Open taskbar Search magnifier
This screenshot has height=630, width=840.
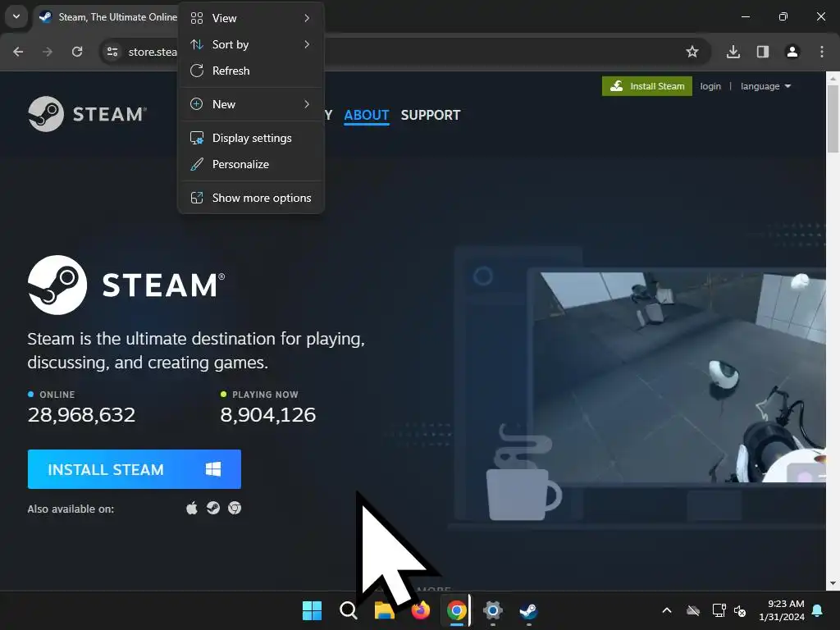(348, 610)
